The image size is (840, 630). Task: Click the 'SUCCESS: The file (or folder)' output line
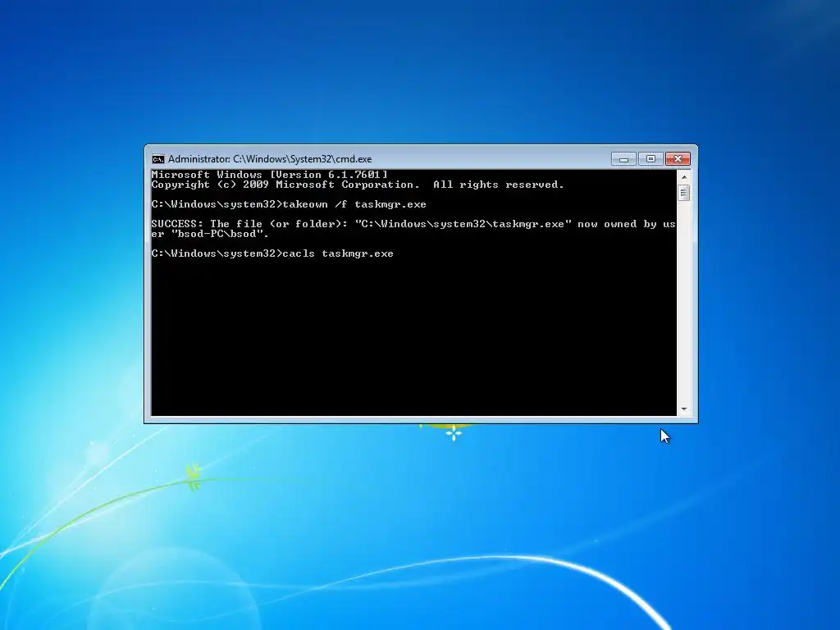pos(413,224)
